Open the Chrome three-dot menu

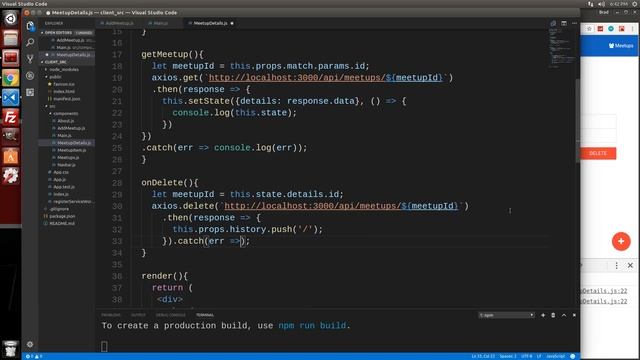tap(632, 29)
